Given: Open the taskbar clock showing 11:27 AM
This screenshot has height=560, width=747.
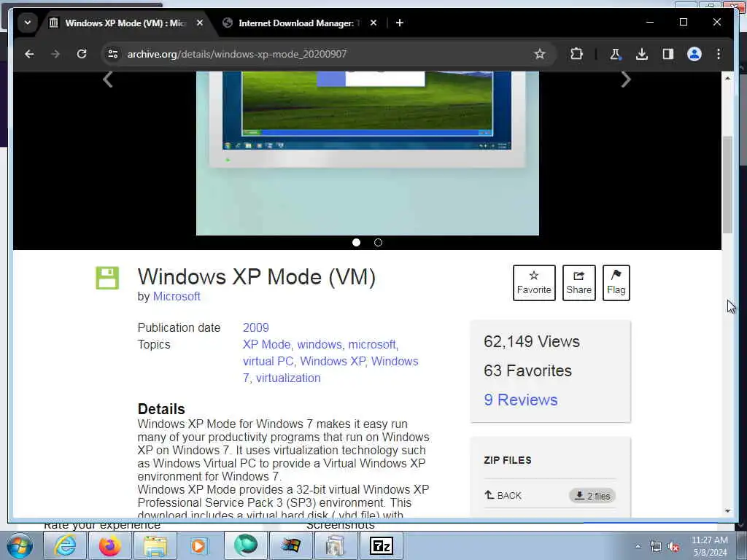Looking at the screenshot, I should coord(710,546).
